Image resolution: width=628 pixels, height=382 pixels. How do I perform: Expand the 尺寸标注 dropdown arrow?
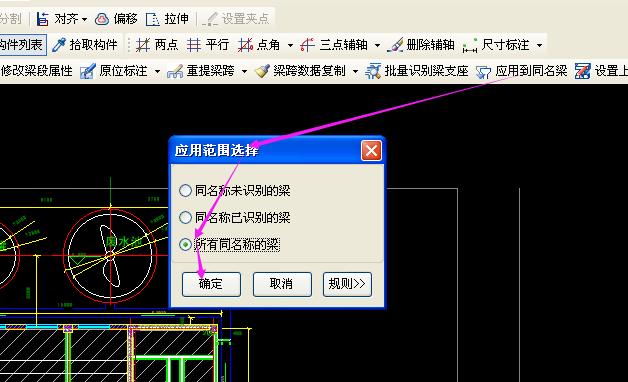click(539, 45)
